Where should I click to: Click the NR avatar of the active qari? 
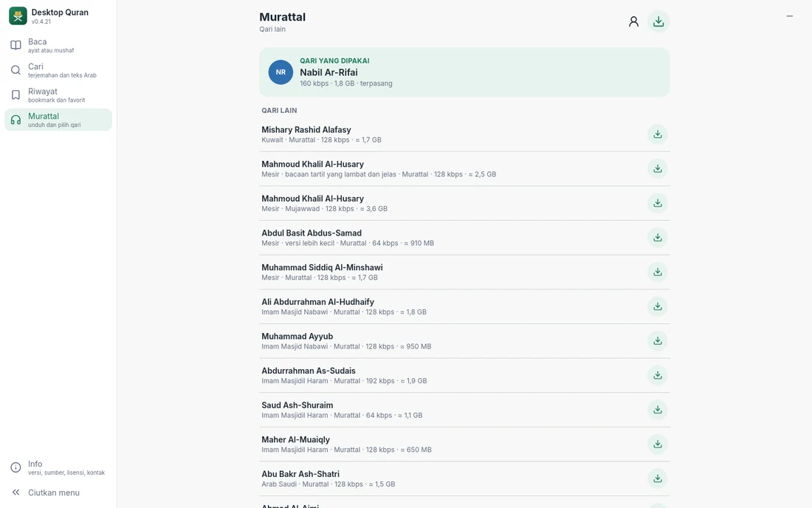(x=281, y=72)
